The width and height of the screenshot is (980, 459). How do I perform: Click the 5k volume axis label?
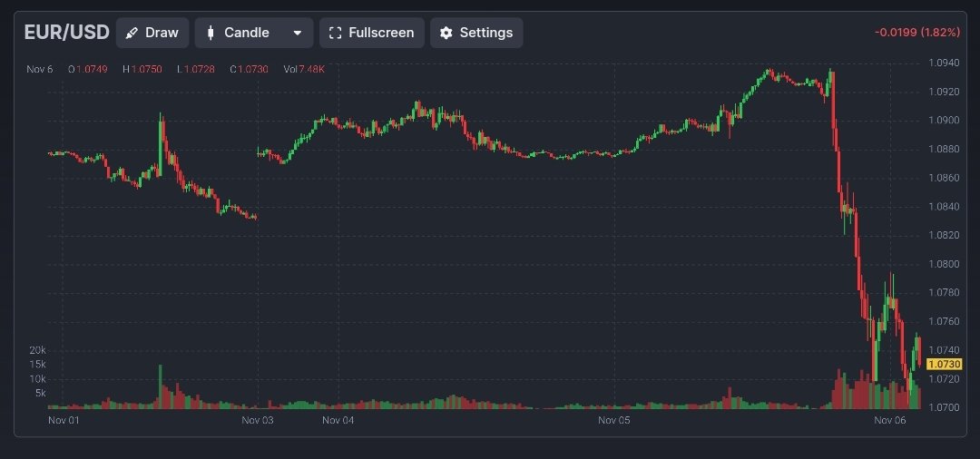pos(40,394)
